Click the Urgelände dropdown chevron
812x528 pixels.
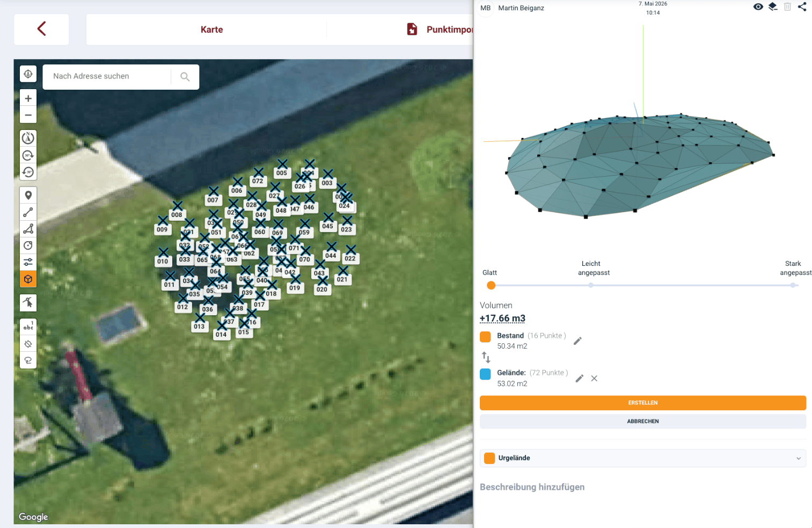click(x=799, y=459)
